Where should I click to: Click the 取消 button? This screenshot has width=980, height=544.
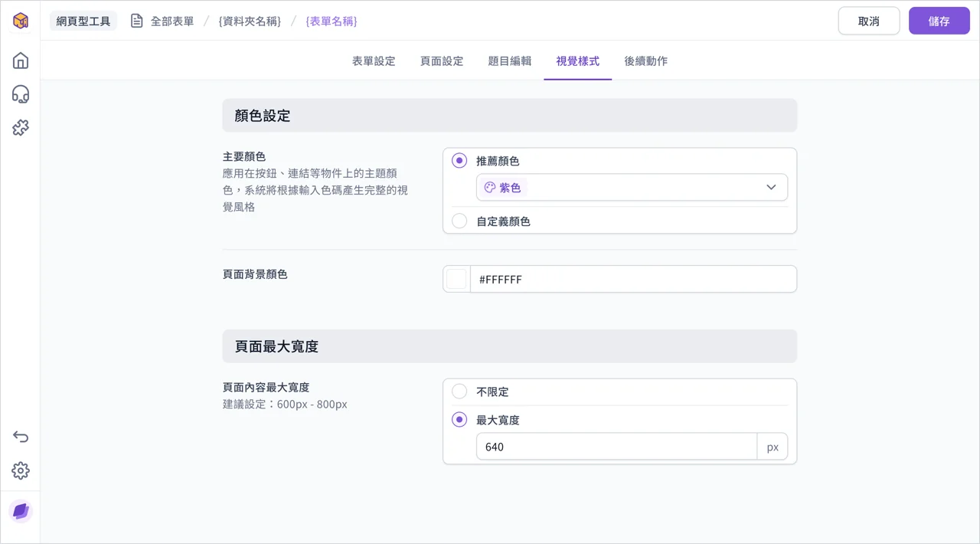click(869, 21)
